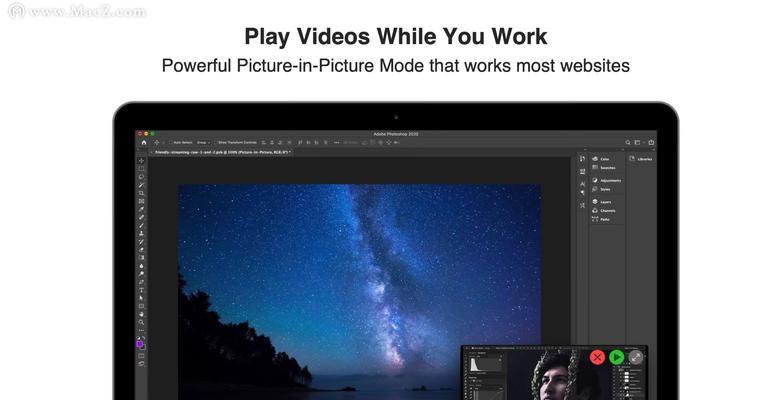Click Align right edges icon
784x400 pixels.
pos(280,142)
